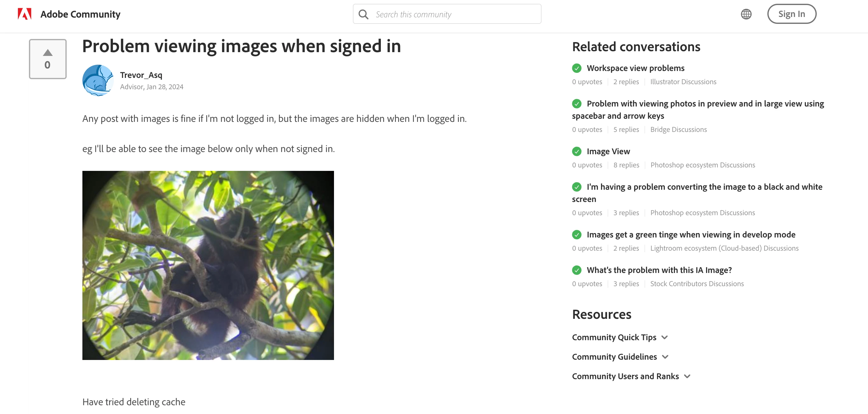Image resolution: width=868 pixels, height=414 pixels.
Task: Go to Adobe Community home title
Action: tap(80, 14)
